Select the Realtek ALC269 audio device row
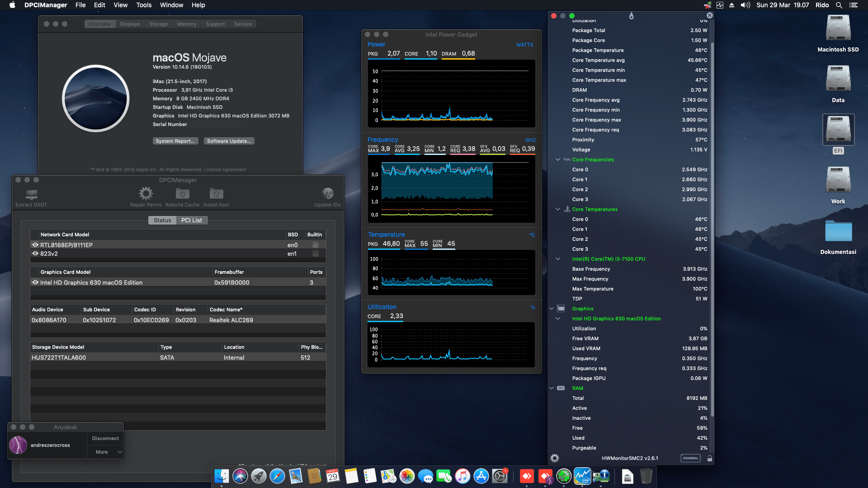Viewport: 868px width, 488px height. click(178, 320)
